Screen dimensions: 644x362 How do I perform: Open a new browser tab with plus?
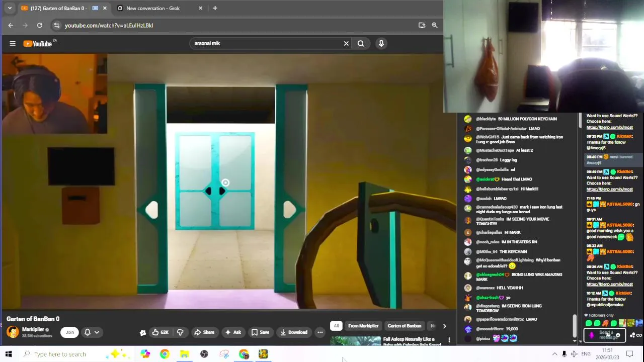(215, 8)
